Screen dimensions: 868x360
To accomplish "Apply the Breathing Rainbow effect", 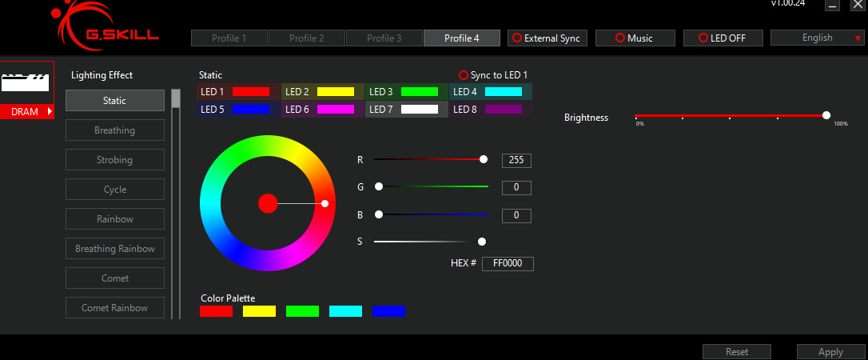I will click(114, 249).
